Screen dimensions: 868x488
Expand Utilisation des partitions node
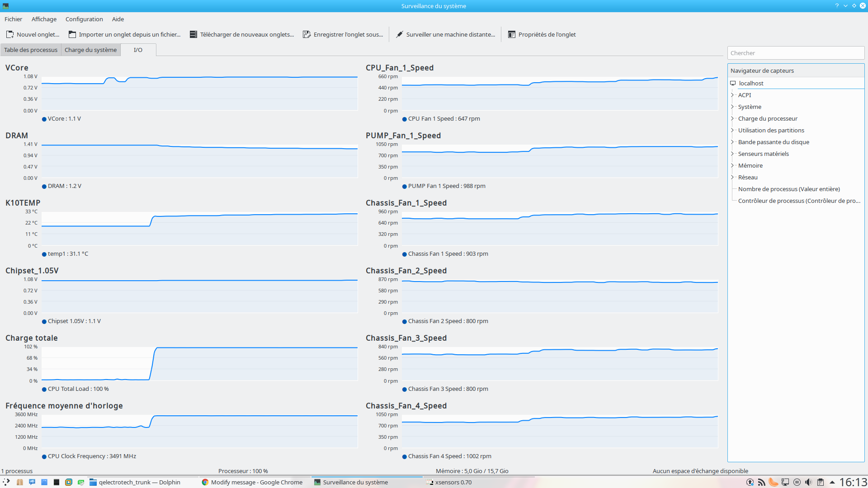click(732, 130)
